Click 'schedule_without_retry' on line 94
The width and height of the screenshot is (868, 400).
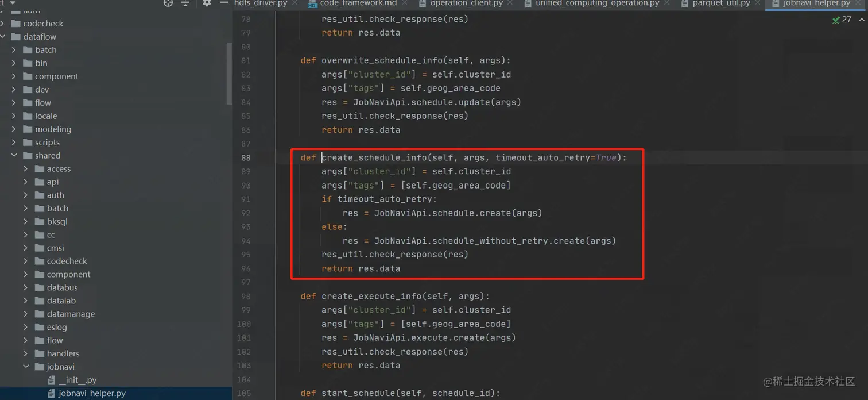(490, 241)
